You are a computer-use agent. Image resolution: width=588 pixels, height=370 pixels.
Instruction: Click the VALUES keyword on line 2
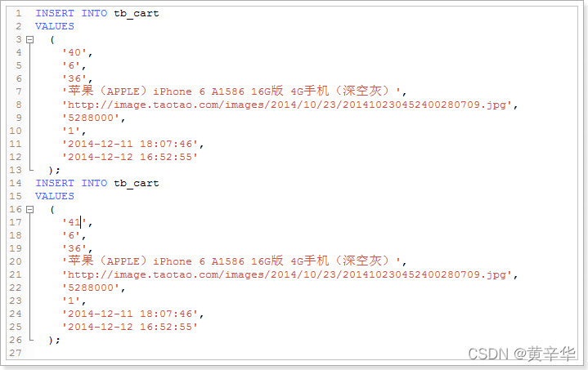coord(55,27)
